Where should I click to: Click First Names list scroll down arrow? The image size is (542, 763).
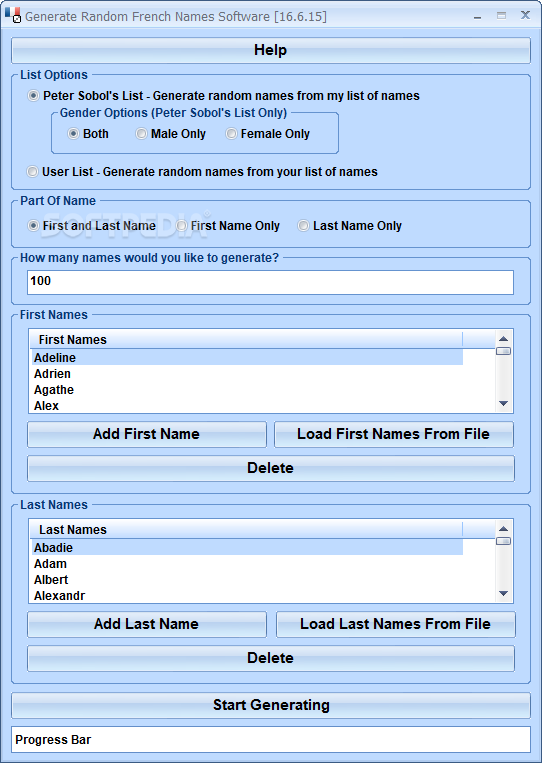point(504,403)
